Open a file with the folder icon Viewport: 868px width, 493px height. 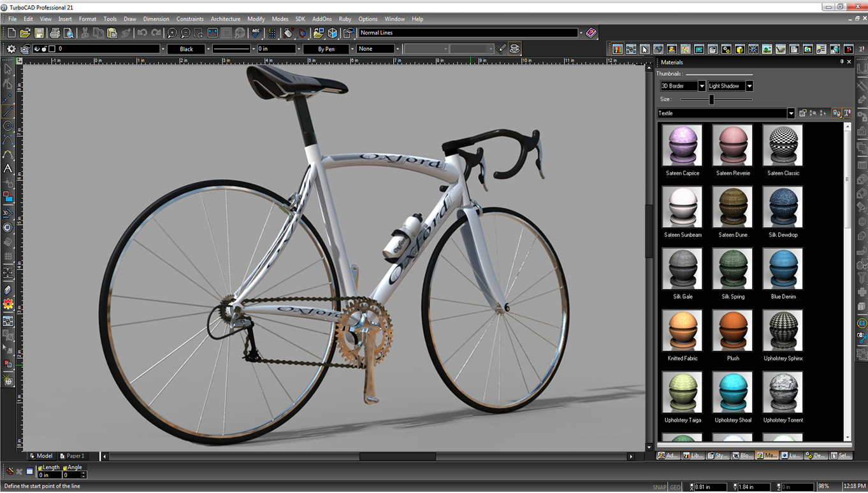tap(25, 33)
